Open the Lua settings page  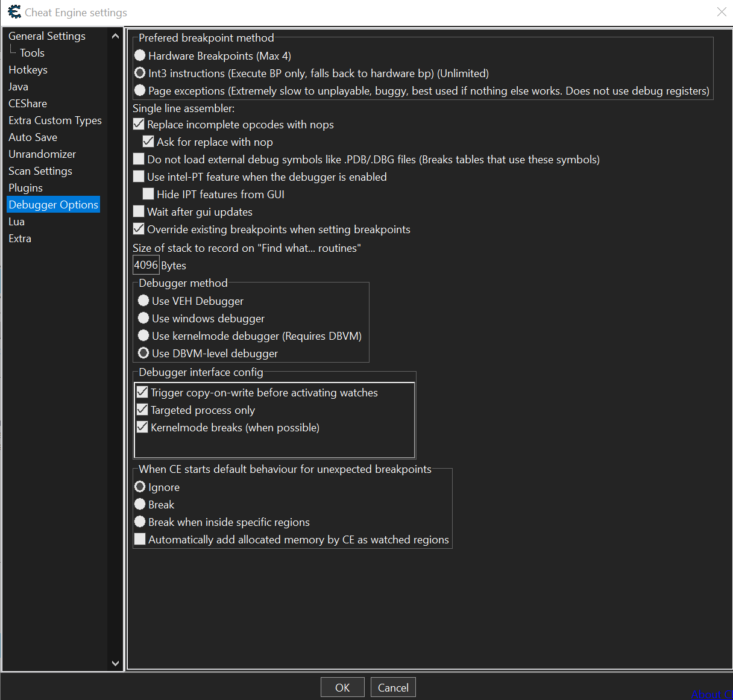tap(16, 222)
